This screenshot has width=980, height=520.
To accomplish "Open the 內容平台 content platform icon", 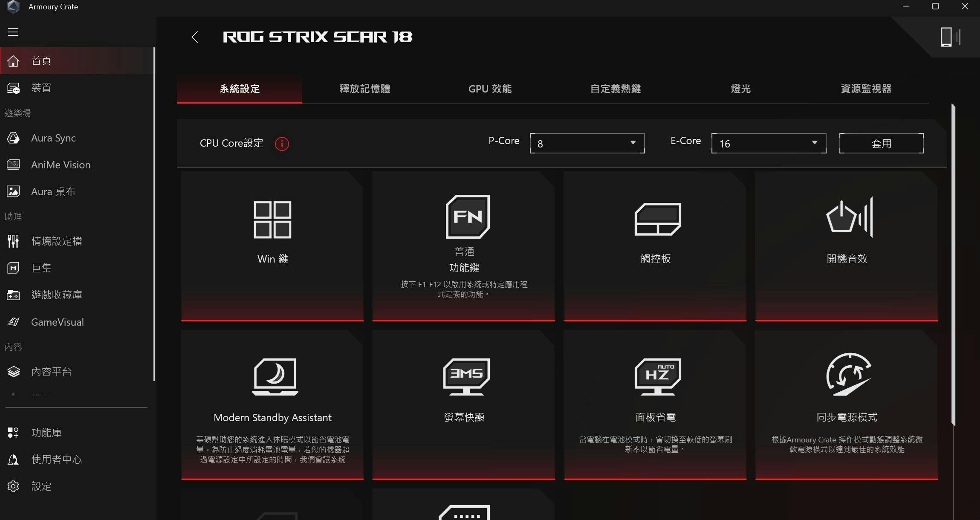I will click(x=13, y=372).
